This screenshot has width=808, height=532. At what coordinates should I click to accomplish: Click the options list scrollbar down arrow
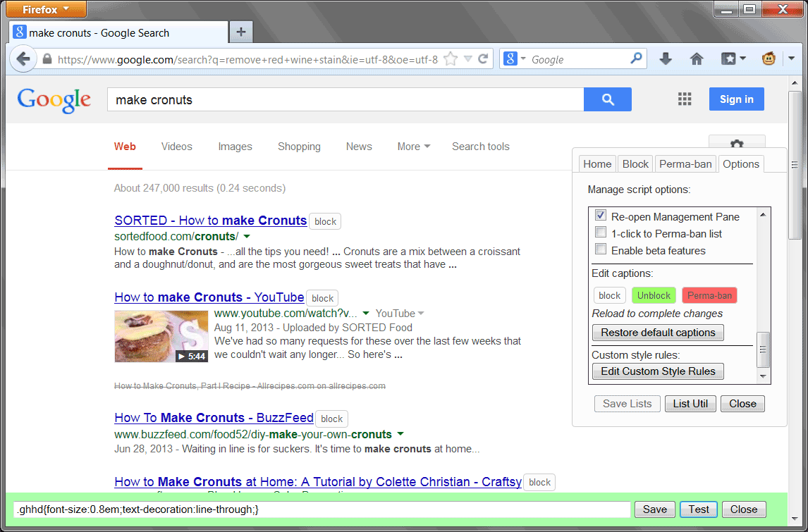coord(763,376)
